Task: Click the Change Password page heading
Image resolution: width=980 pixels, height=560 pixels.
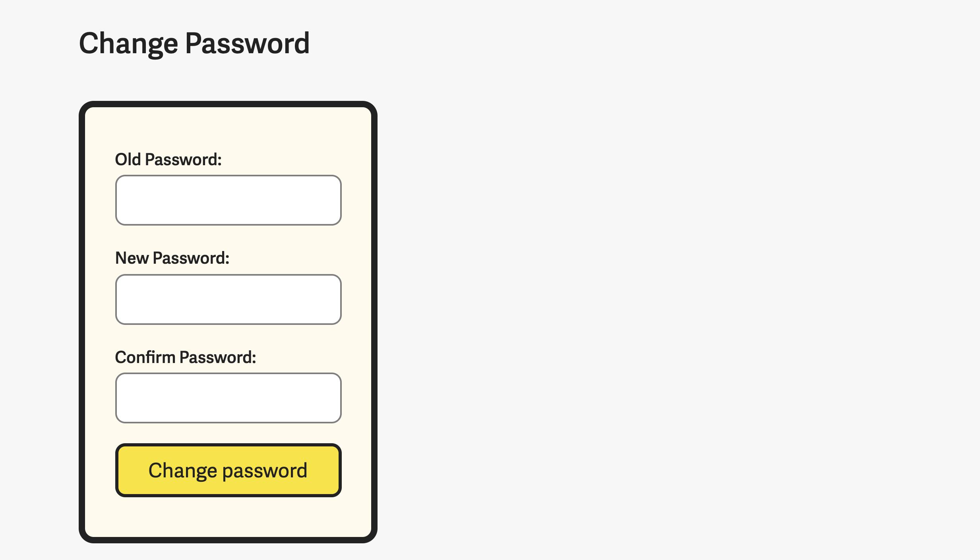Action: [x=194, y=43]
